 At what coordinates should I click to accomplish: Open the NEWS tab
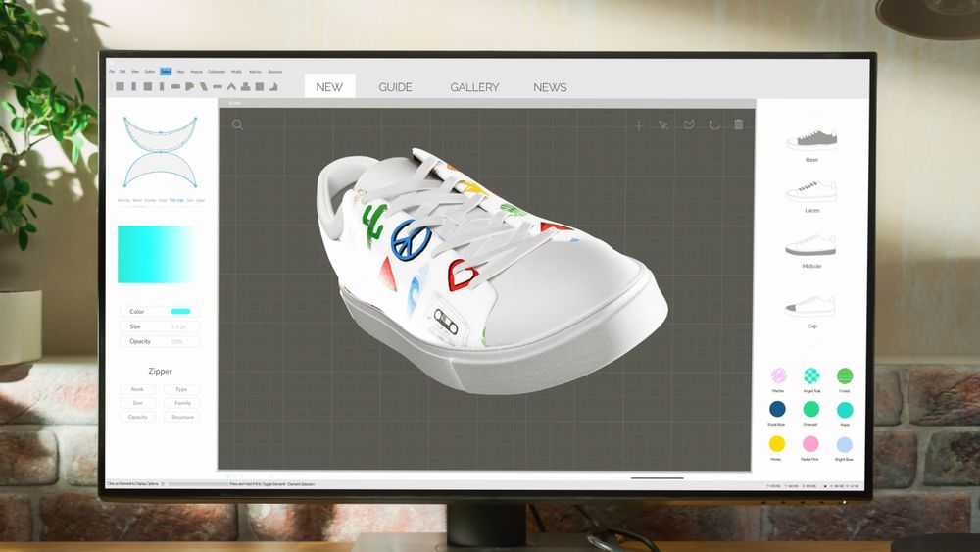coord(550,87)
